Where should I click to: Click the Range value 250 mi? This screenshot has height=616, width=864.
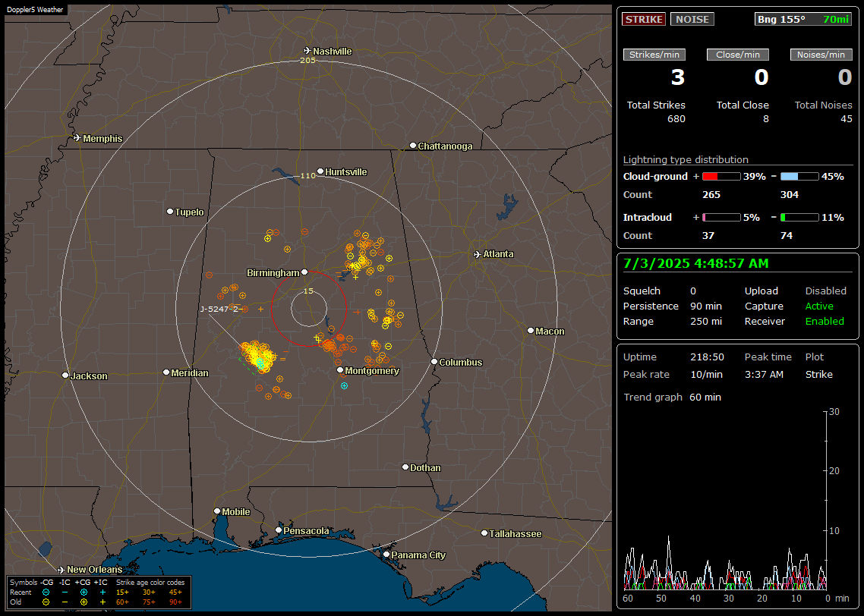coord(706,322)
